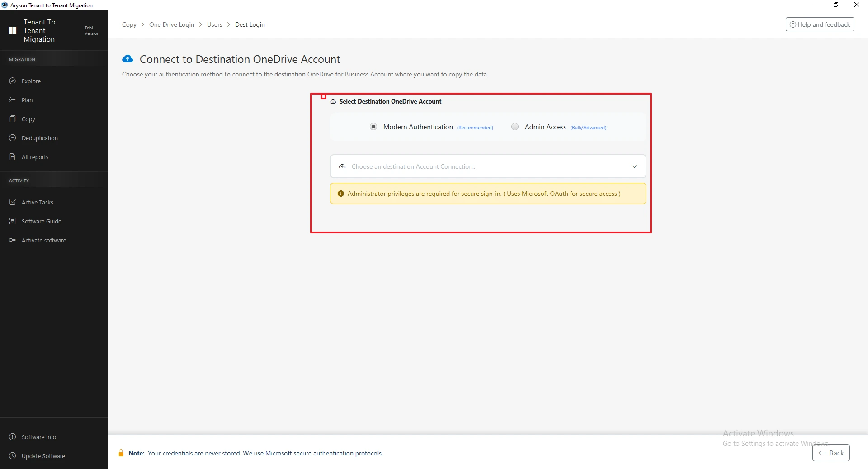Open Software Guide link
The height and width of the screenshot is (469, 868).
(54, 221)
